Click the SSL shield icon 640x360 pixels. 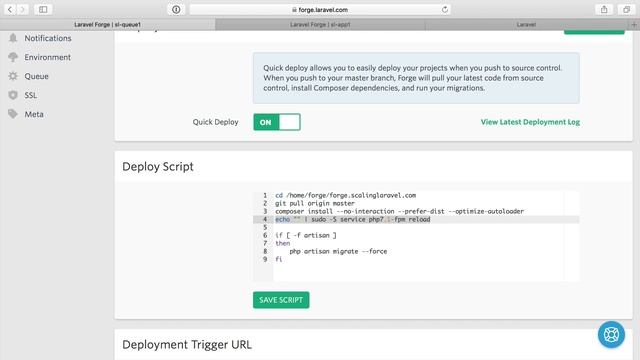click(x=13, y=95)
